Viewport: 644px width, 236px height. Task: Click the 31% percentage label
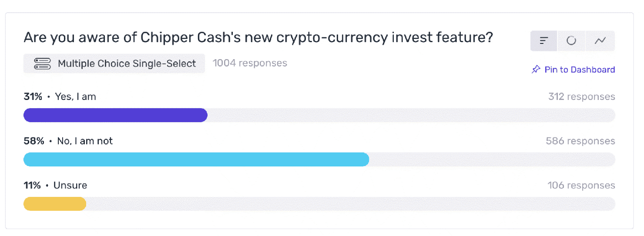pyautogui.click(x=33, y=96)
